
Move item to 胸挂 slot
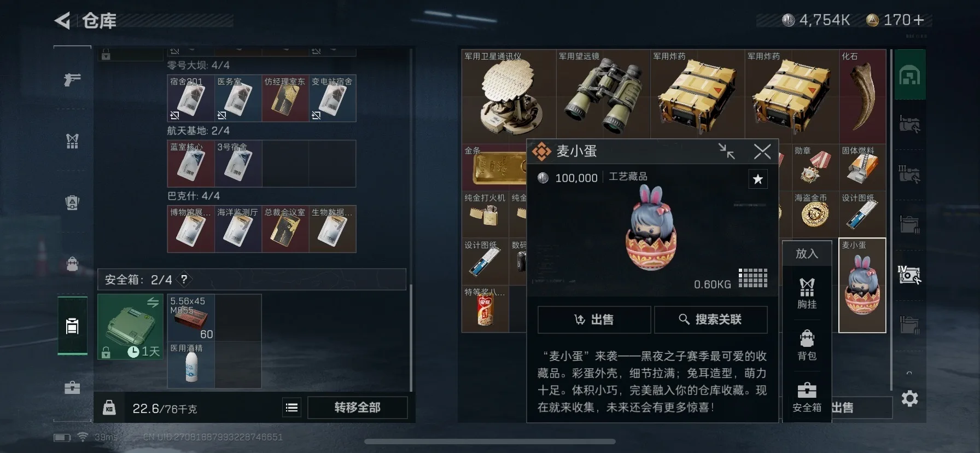pos(807,294)
